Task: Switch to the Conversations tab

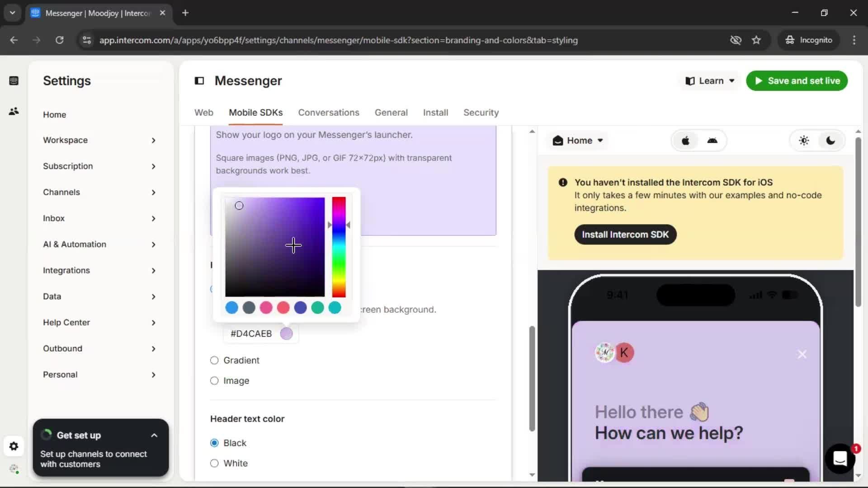Action: [329, 113]
